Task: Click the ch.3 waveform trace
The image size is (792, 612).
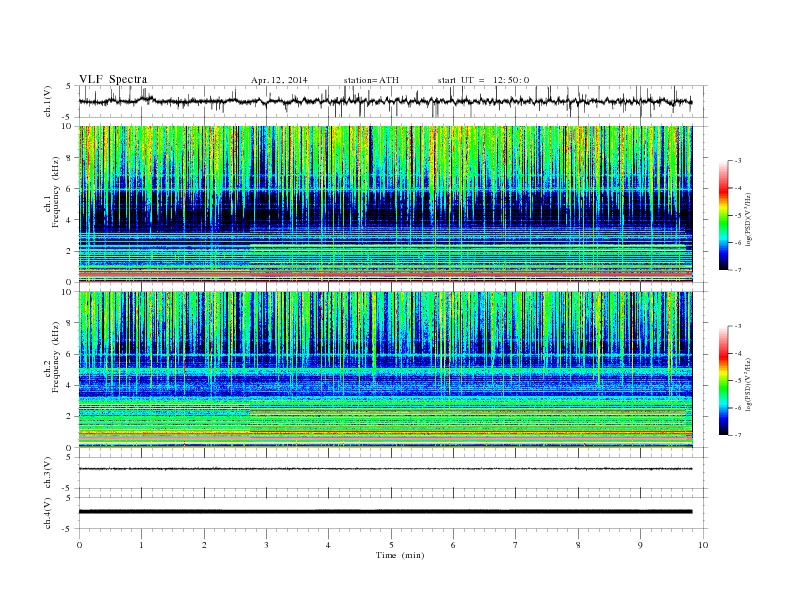Action: coord(385,469)
